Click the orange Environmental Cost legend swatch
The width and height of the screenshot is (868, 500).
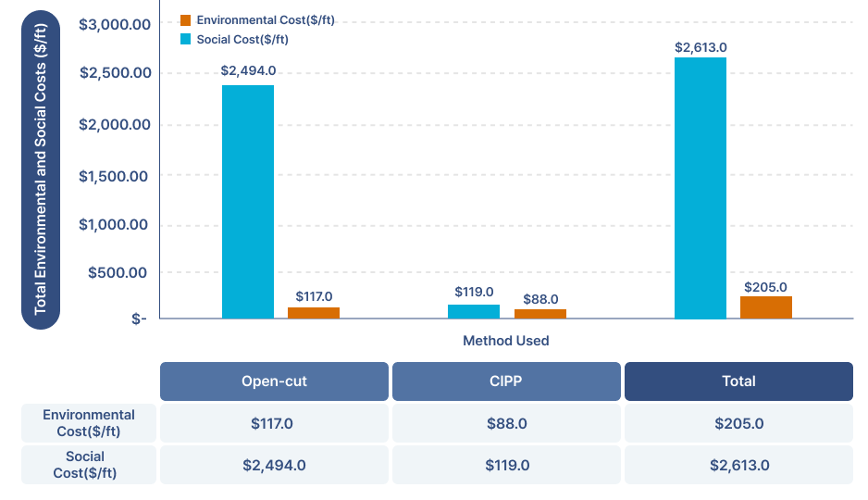[x=185, y=20]
